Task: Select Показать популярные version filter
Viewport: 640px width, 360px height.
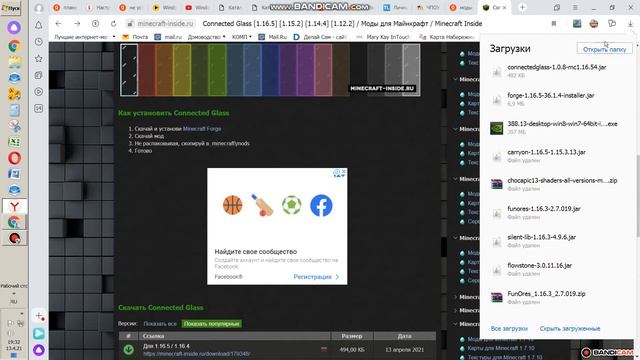Action: [211, 324]
